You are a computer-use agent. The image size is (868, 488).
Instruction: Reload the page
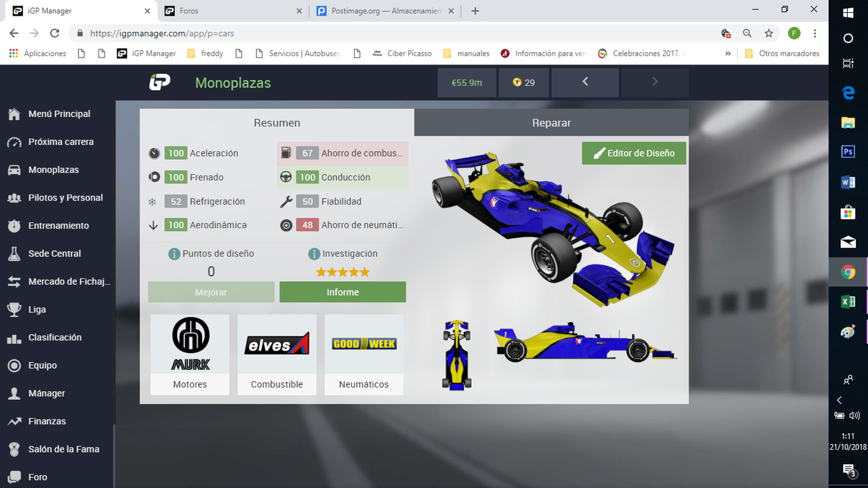coord(55,33)
